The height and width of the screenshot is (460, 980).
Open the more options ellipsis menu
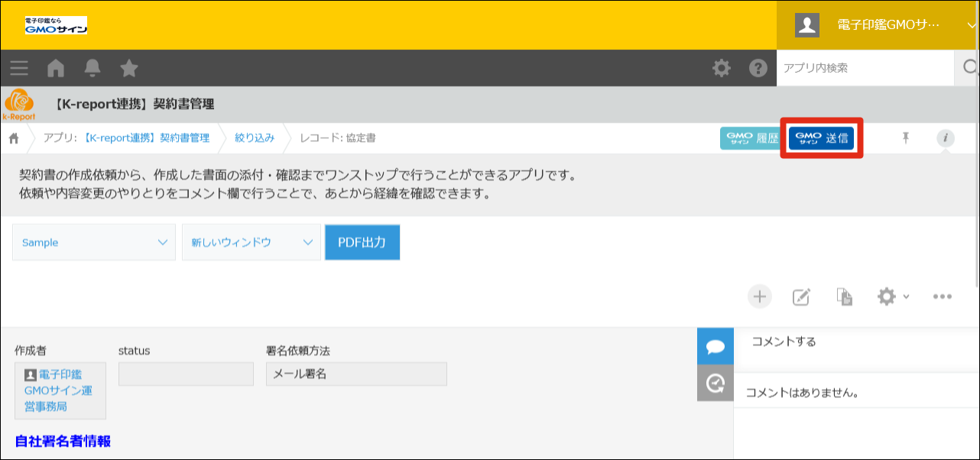point(942,296)
